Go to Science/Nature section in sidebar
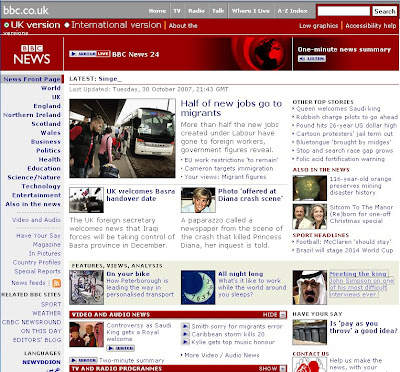The height and width of the screenshot is (372, 400). [34, 177]
